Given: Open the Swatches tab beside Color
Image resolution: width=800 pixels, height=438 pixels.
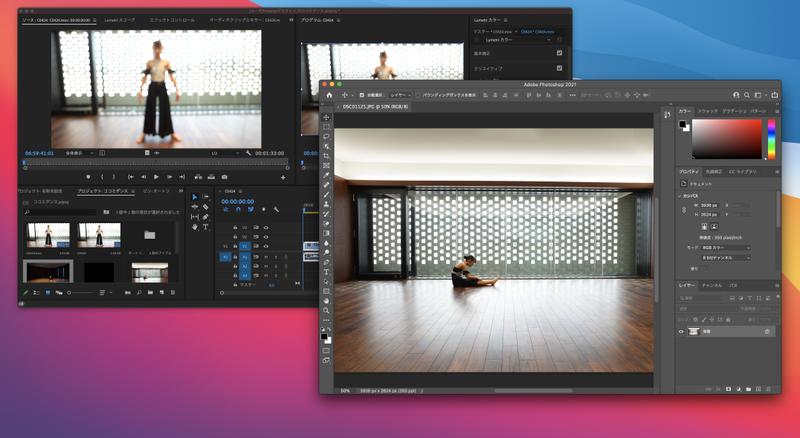Looking at the screenshot, I should tap(708, 111).
